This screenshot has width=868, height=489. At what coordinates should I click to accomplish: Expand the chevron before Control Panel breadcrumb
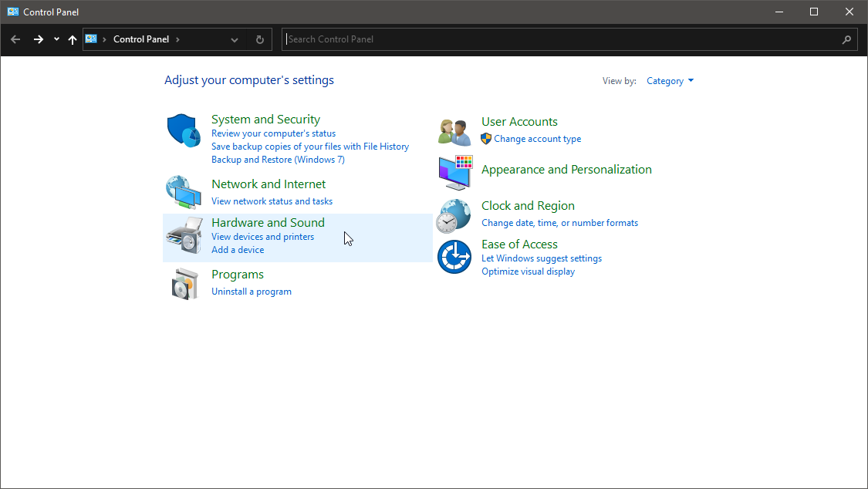104,39
